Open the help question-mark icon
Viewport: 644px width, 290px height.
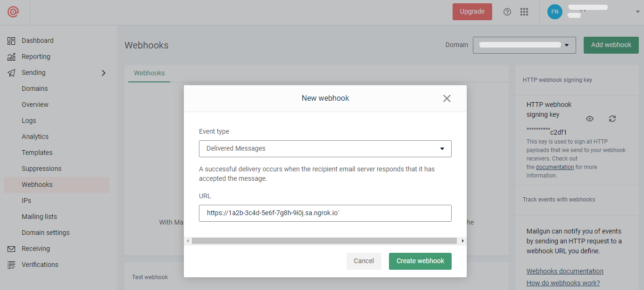507,11
